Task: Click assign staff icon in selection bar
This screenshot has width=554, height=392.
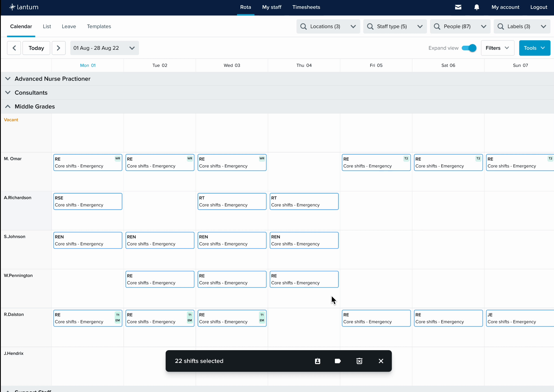Action: pyautogui.click(x=318, y=361)
